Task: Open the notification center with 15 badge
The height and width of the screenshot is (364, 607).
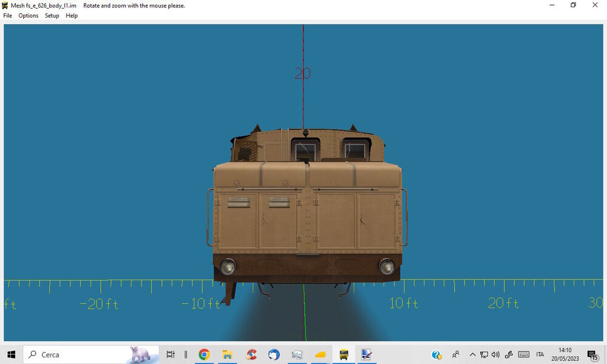Action: 592,354
